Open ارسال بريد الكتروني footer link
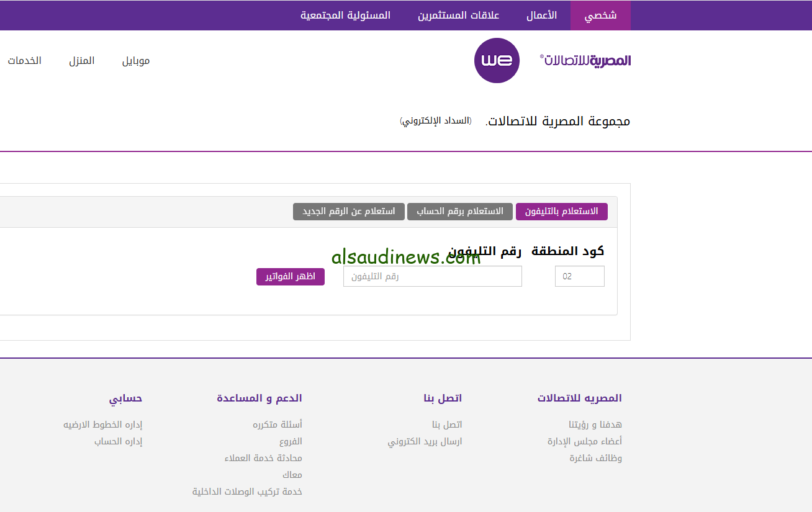This screenshot has width=812, height=512. 425,441
